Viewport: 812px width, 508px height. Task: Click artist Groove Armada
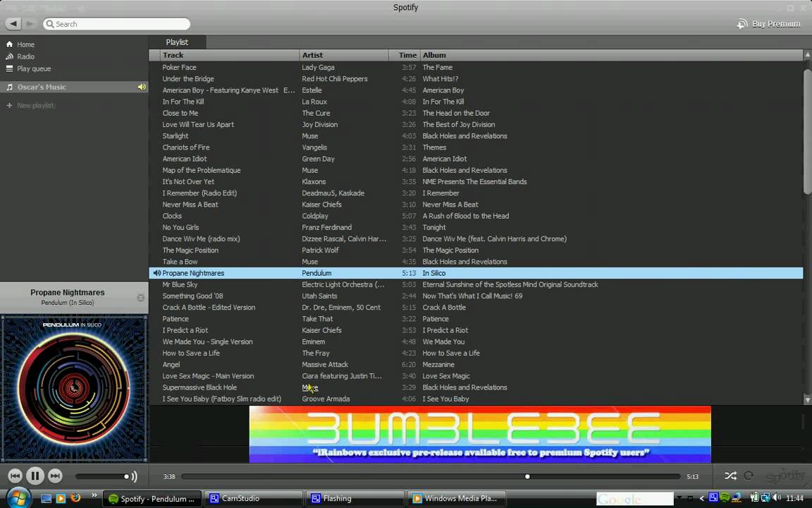tap(326, 399)
